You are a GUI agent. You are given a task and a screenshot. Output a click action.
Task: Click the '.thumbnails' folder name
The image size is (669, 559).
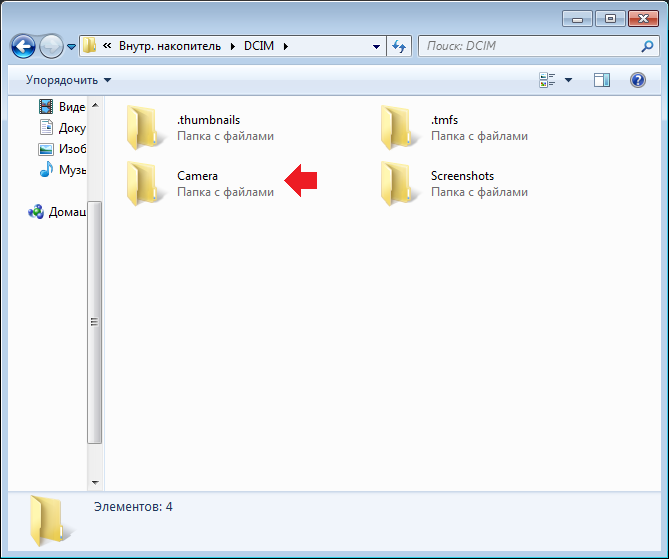(209, 120)
